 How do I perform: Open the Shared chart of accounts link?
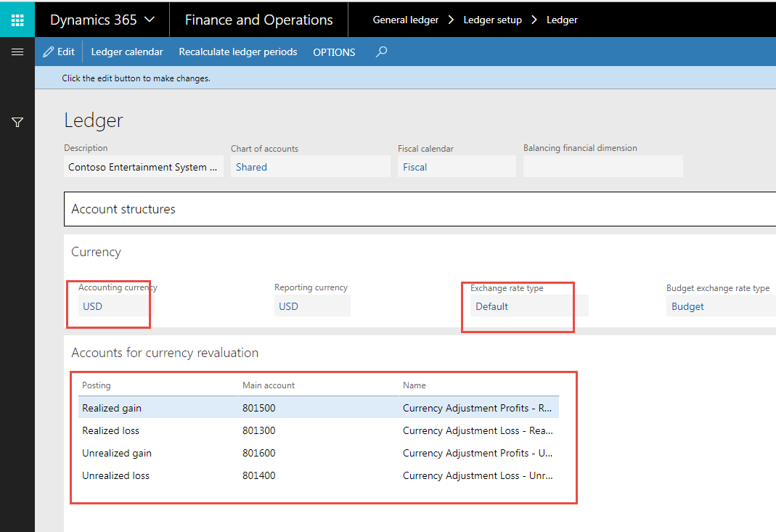click(251, 167)
